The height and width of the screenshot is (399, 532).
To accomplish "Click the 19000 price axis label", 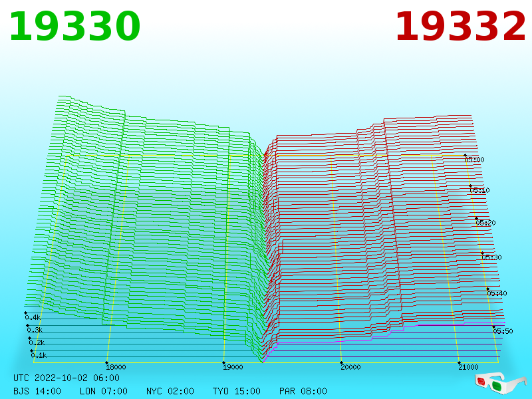I will 233,367.
